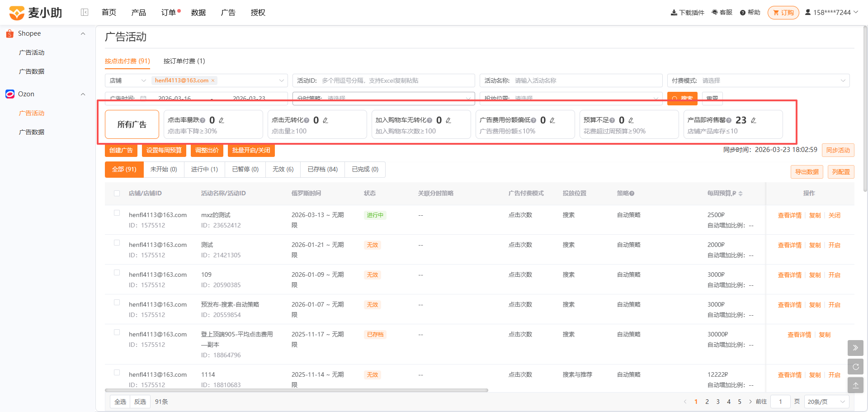Go to previous page arrow

pos(685,402)
